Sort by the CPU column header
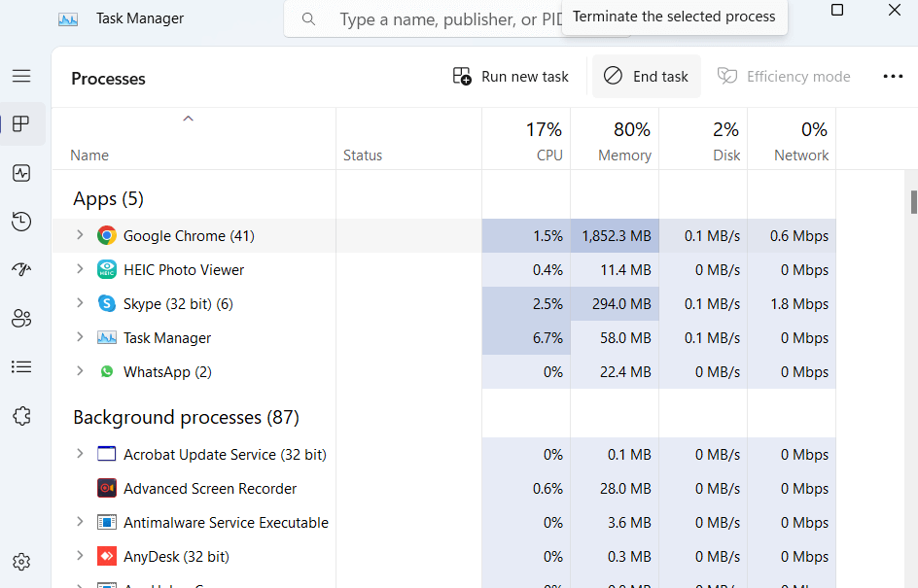The height and width of the screenshot is (588, 918). [526, 139]
